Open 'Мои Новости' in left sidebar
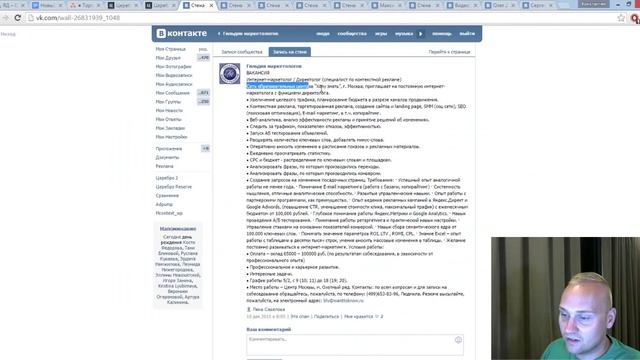 click(169, 111)
